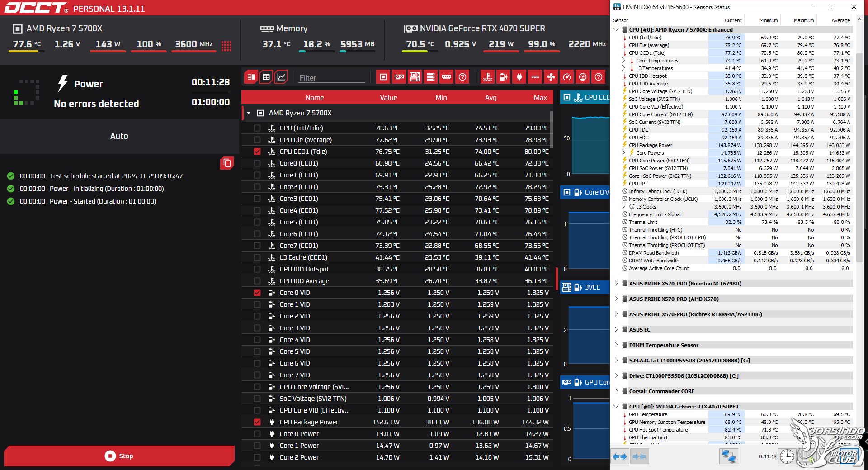Check the CPU IOD Hotspot checkbox

[257, 269]
